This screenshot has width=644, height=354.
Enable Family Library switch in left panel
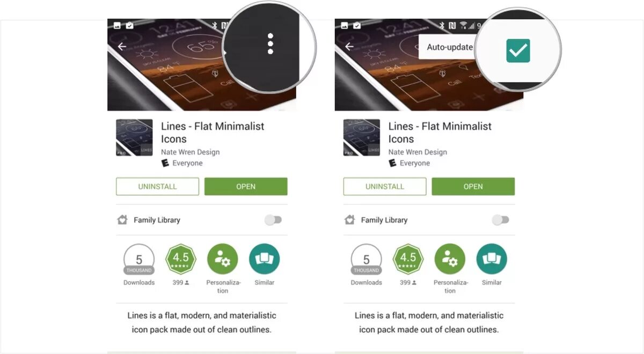point(273,220)
